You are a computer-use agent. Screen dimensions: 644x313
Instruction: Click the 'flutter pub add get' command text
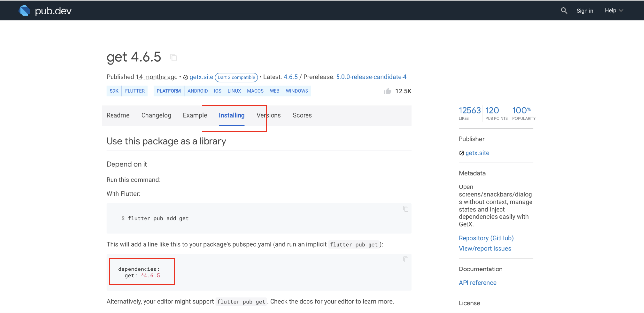click(x=158, y=218)
